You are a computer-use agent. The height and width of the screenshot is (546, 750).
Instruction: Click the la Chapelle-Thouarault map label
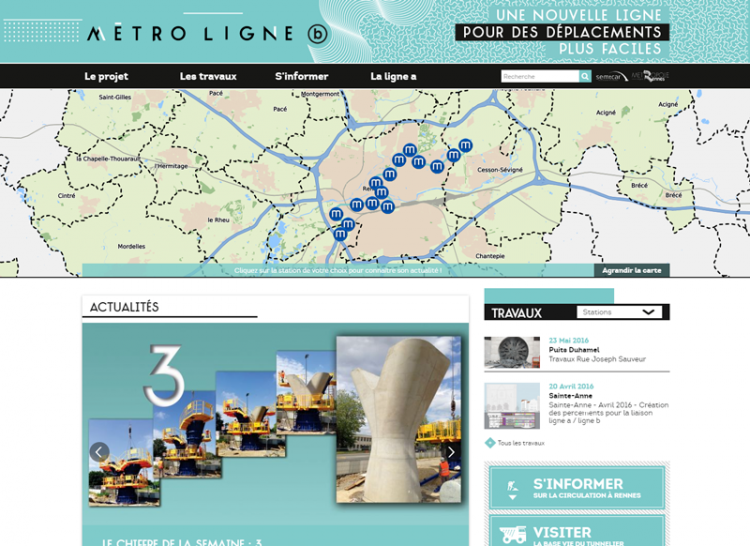pyautogui.click(x=109, y=158)
